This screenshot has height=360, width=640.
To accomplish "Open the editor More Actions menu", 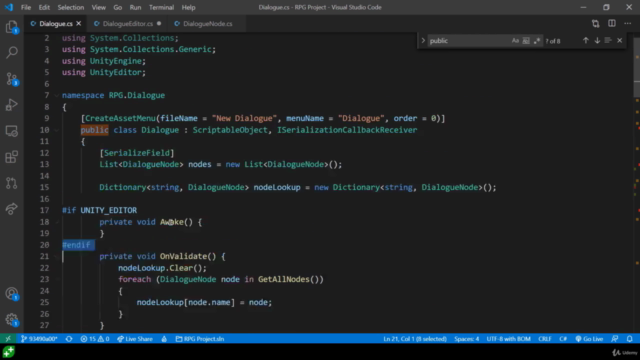I will [x=627, y=24].
